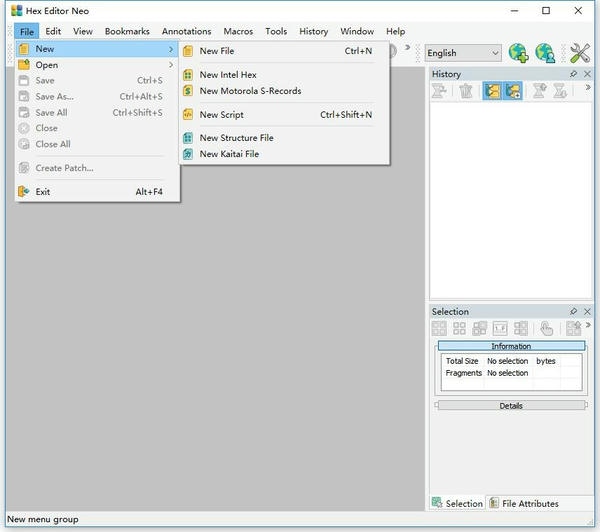
Task: Choose New Motorola S-Records
Action: coord(285,91)
